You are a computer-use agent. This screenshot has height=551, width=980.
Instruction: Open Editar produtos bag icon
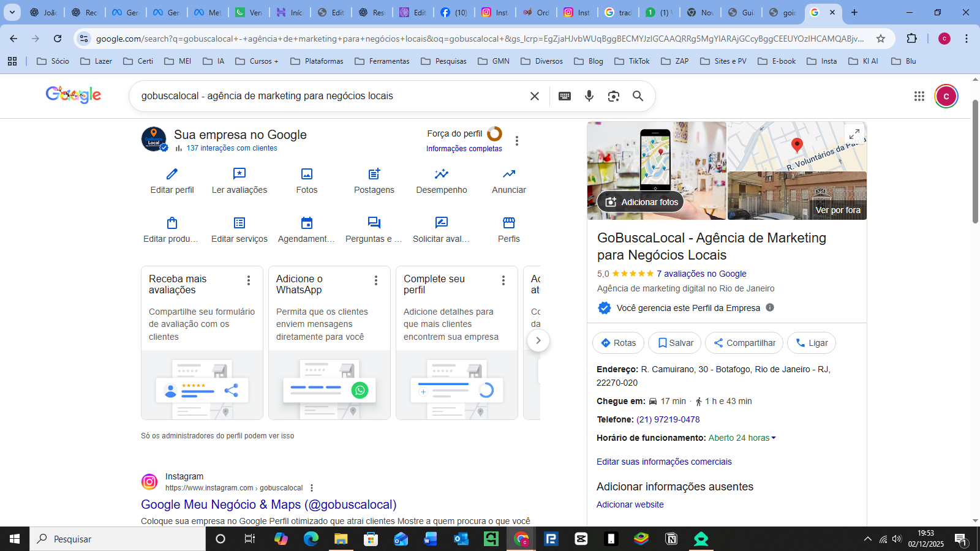(172, 223)
